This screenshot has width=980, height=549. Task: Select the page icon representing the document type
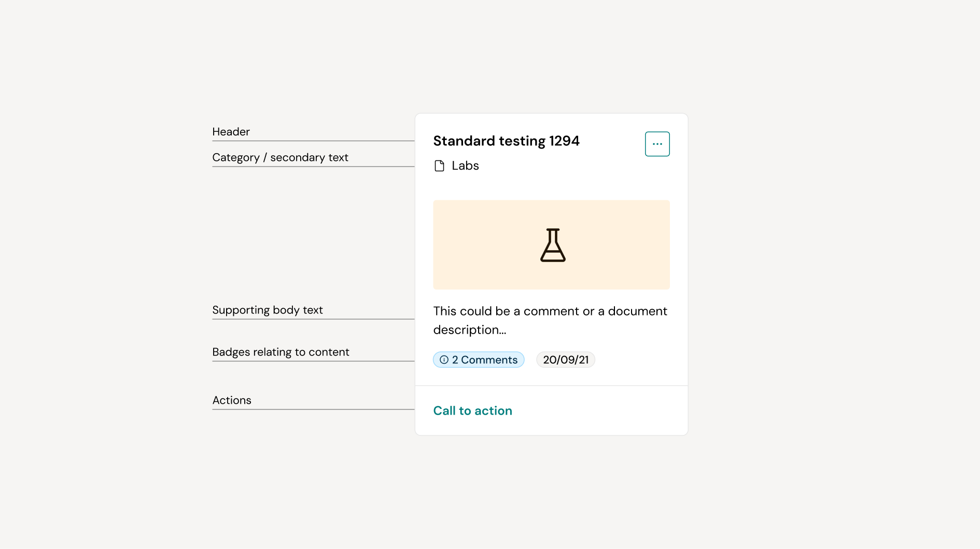click(439, 166)
